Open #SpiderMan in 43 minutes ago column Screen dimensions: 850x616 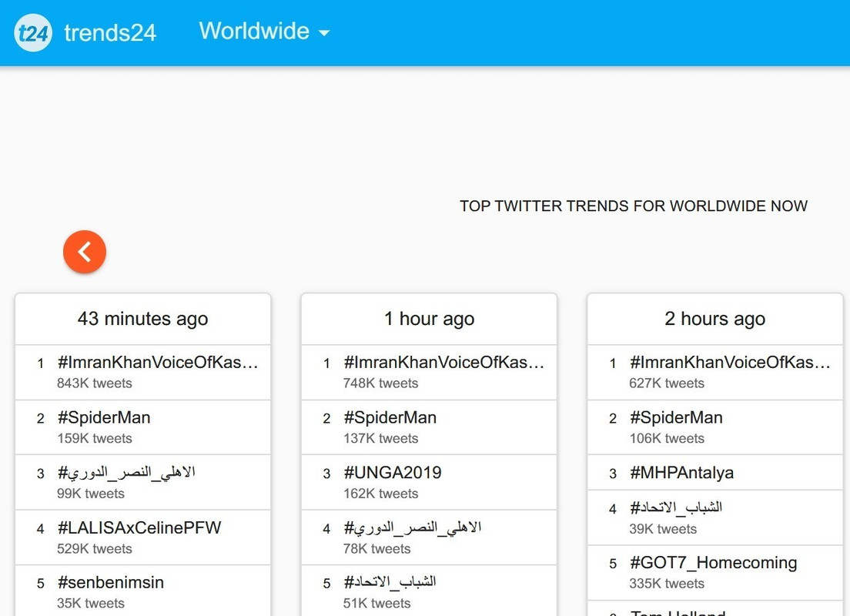pyautogui.click(x=104, y=417)
